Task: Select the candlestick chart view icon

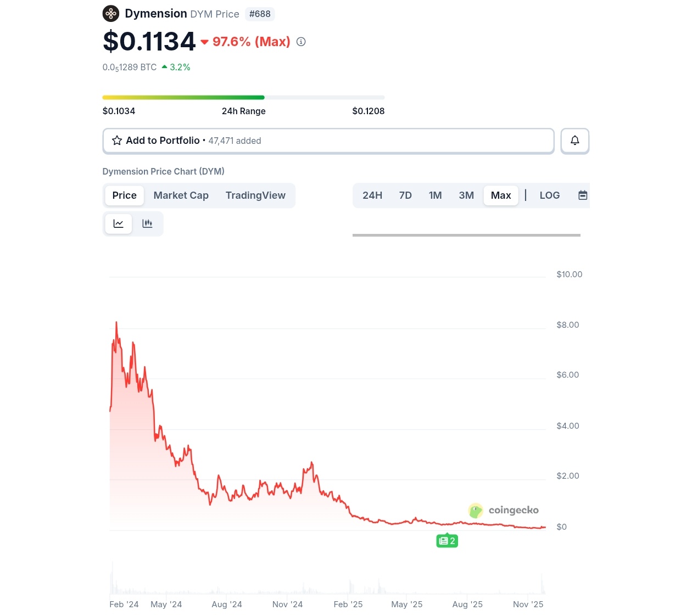Action: (147, 223)
